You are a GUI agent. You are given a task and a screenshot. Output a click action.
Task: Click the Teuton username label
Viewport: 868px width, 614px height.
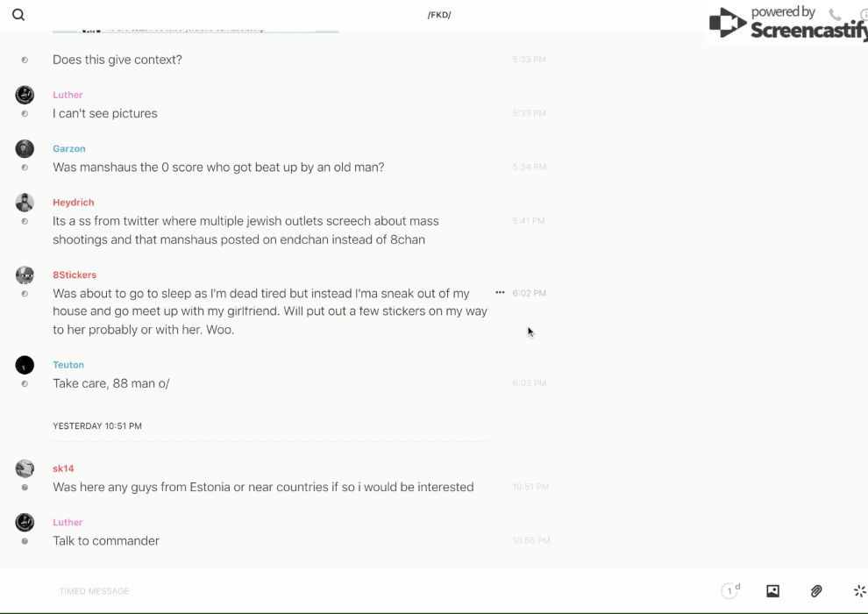point(68,365)
